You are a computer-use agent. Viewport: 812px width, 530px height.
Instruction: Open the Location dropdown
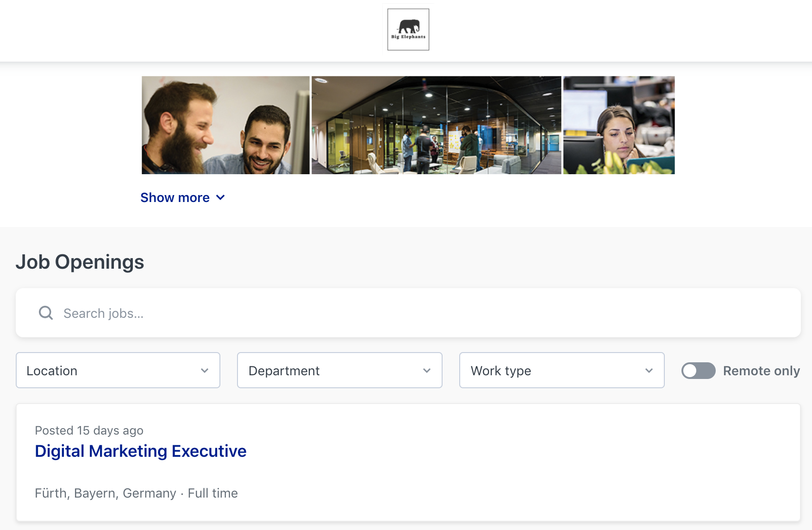118,370
